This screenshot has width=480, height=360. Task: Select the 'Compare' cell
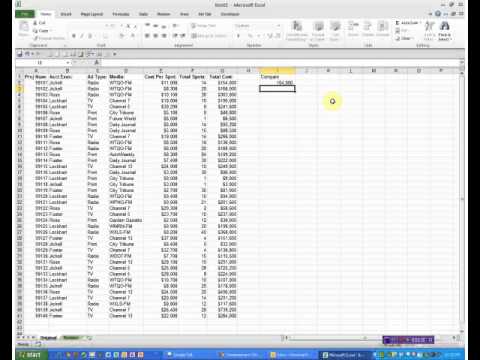(277, 77)
